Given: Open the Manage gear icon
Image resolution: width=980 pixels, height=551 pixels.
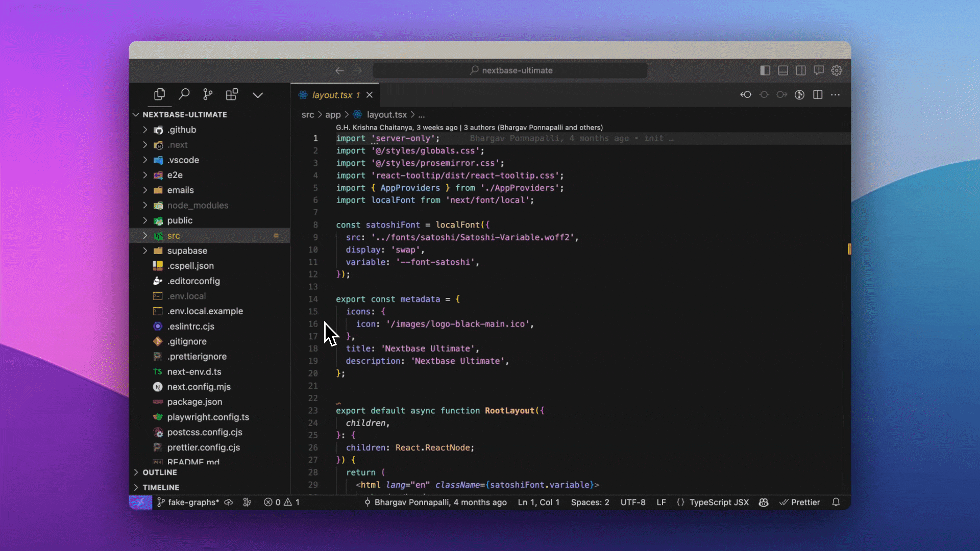Looking at the screenshot, I should tap(837, 70).
